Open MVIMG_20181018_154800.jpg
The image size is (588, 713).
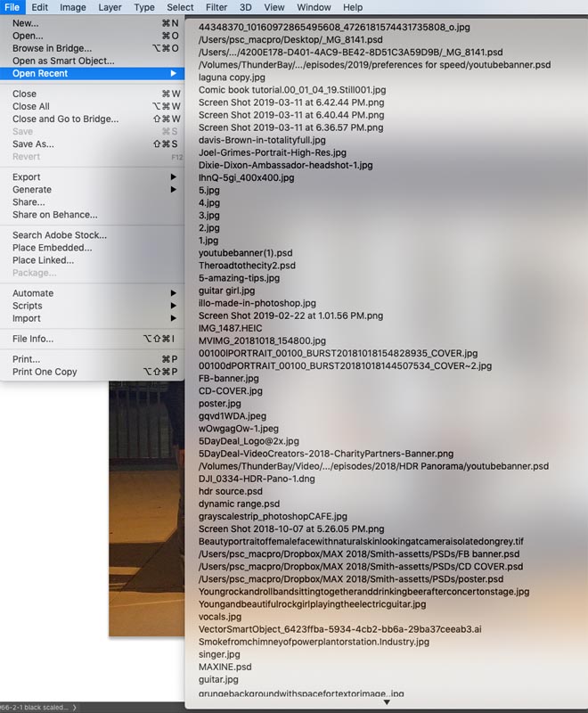click(262, 341)
